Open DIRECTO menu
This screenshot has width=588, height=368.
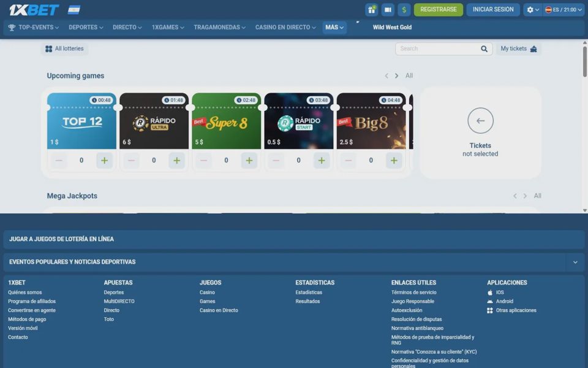pos(127,28)
